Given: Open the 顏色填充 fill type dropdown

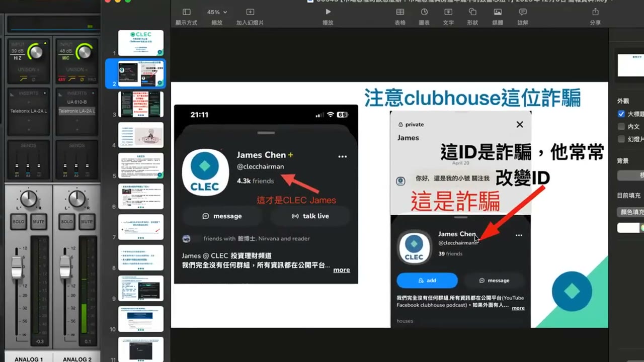Looking at the screenshot, I should tap(631, 212).
